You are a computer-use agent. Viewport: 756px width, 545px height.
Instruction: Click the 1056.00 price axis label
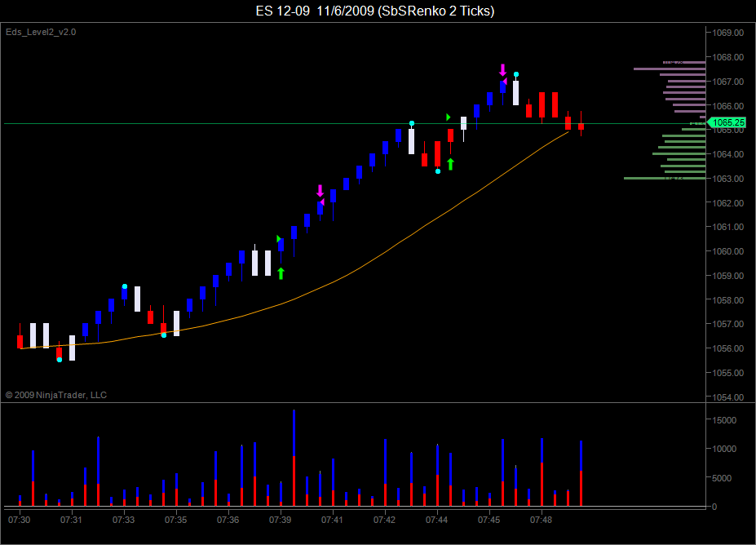click(x=728, y=348)
